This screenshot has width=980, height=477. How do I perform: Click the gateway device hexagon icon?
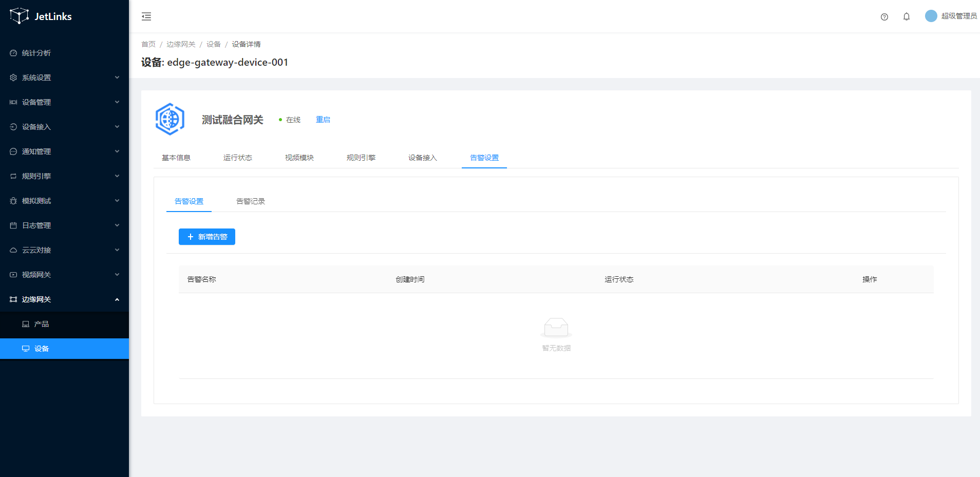click(x=170, y=119)
